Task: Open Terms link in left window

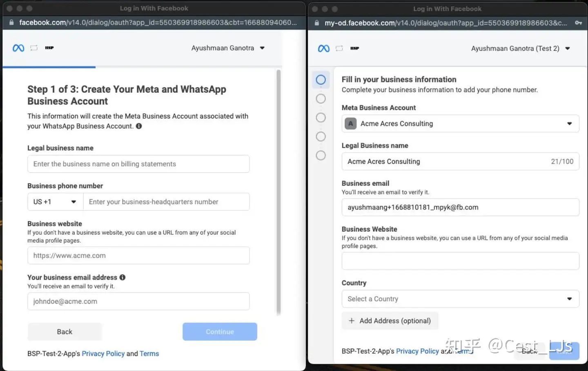Action: point(149,354)
